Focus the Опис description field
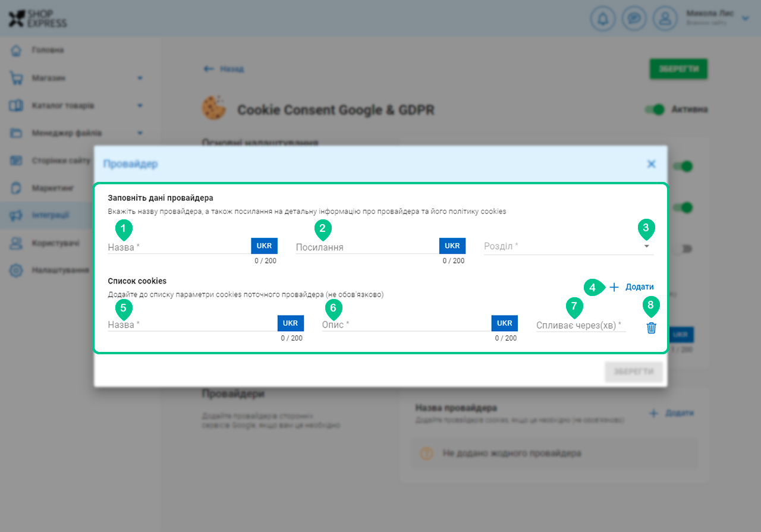The image size is (761, 532). (407, 325)
